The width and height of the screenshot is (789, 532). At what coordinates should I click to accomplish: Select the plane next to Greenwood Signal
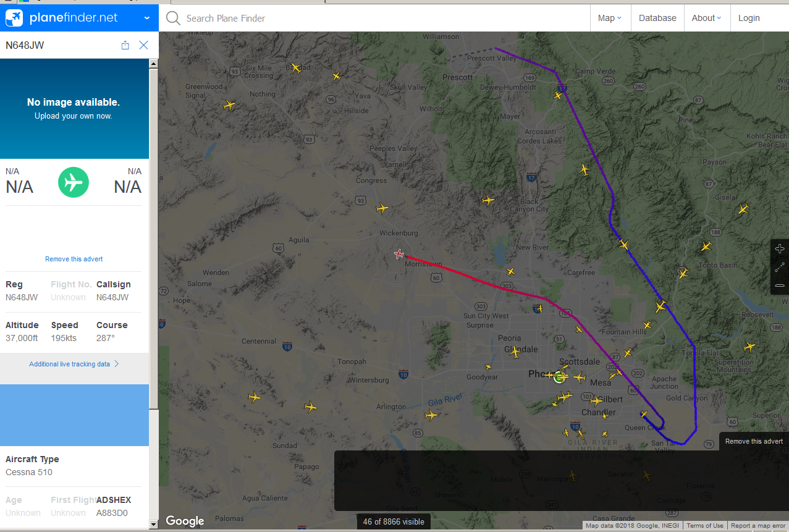(229, 105)
